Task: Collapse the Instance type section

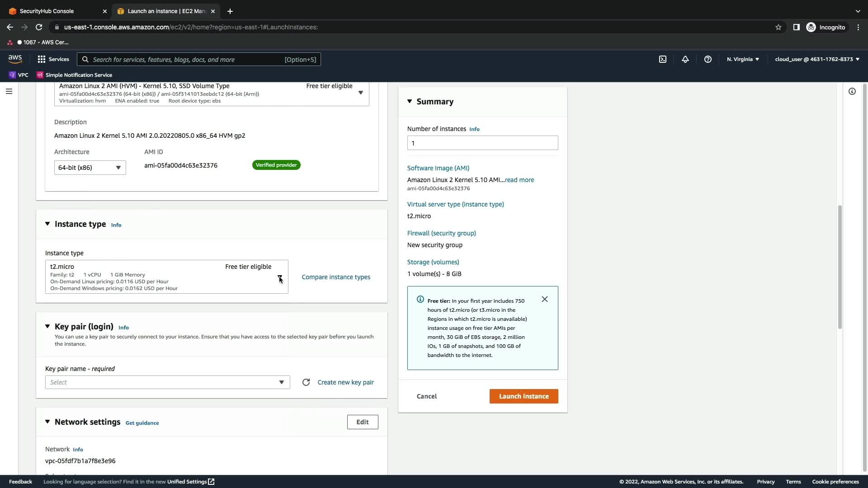Action: click(47, 224)
